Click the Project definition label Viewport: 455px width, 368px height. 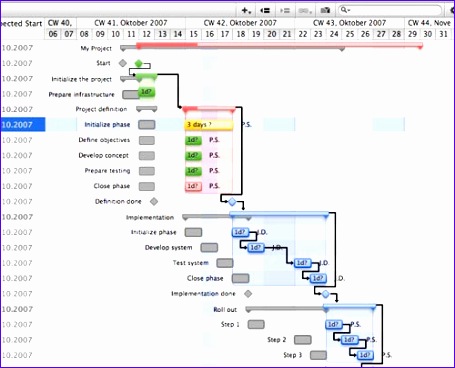click(x=101, y=109)
